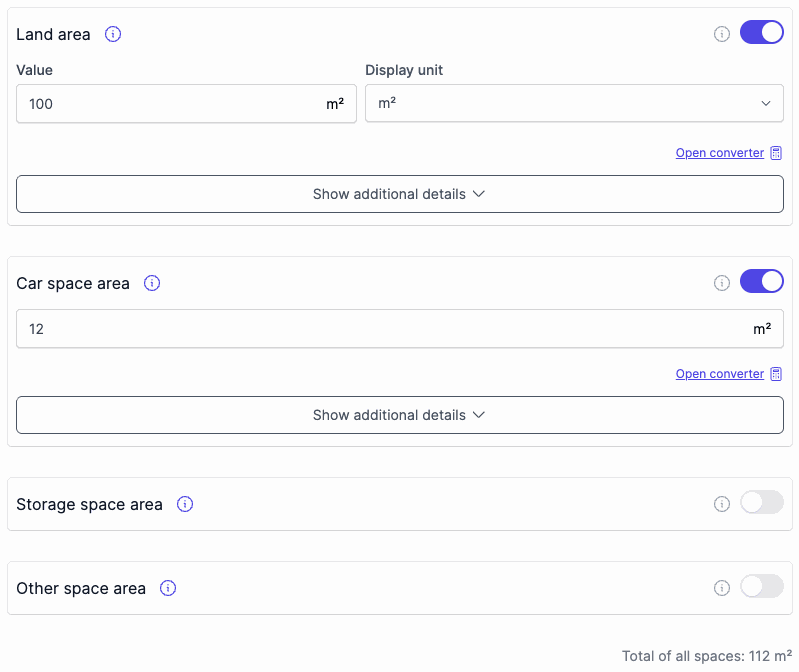Enable the Other space area toggle
Viewport: 799px width, 672px height.
pos(761,586)
